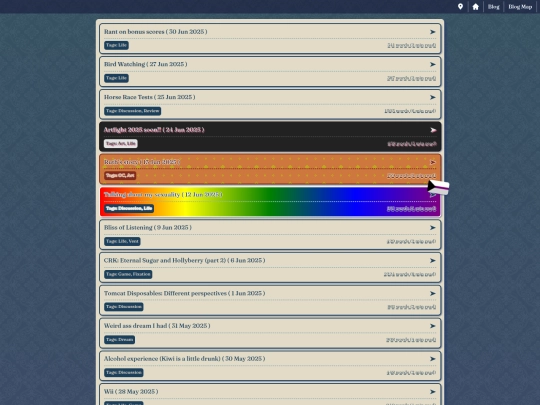Click word count text of Bliss of Listening
540x405 pixels.
click(412, 242)
